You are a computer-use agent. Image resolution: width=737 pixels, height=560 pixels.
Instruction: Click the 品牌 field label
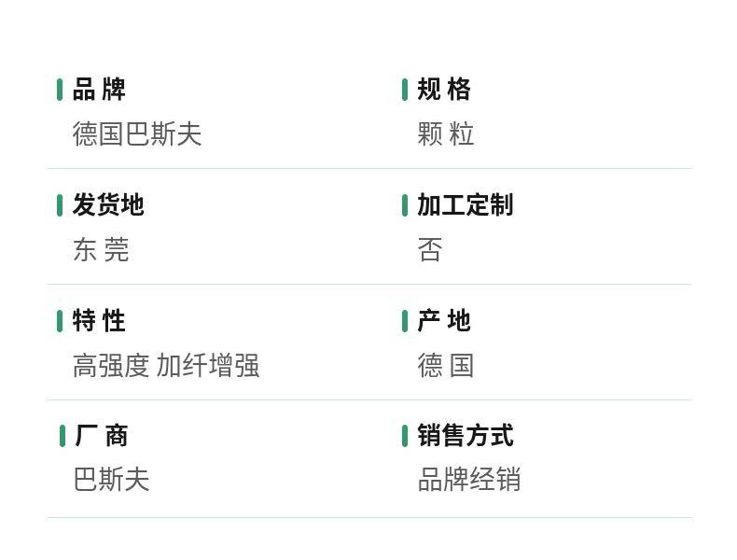[x=99, y=90]
